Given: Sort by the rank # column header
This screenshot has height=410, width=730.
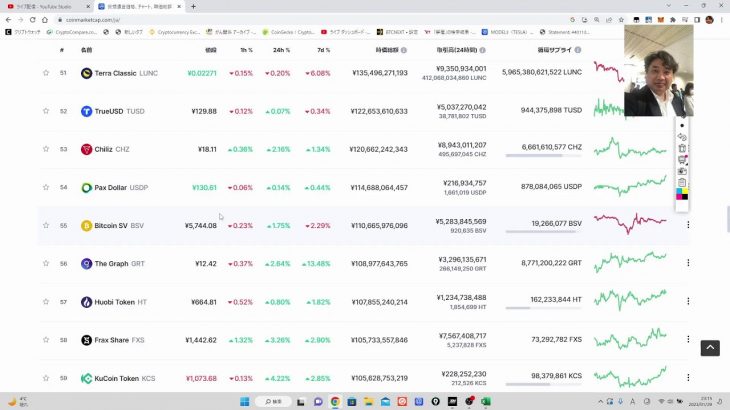Looking at the screenshot, I should [x=61, y=50].
